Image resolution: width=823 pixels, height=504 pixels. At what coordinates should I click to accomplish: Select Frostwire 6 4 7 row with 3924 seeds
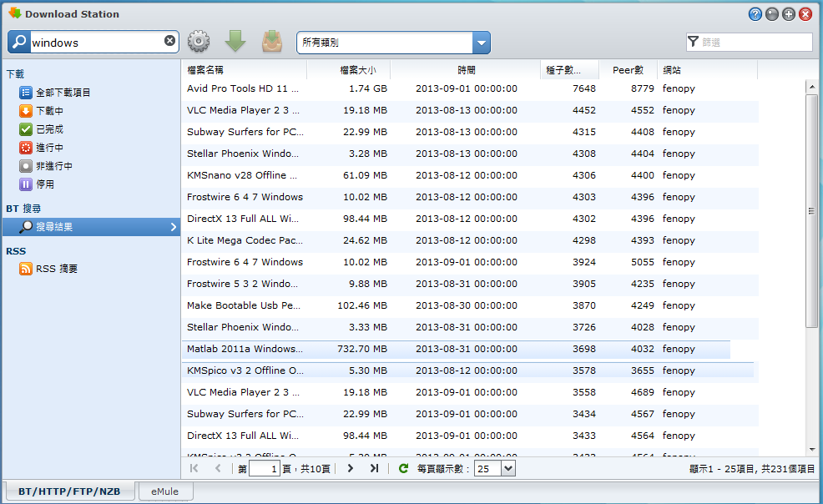[470, 262]
